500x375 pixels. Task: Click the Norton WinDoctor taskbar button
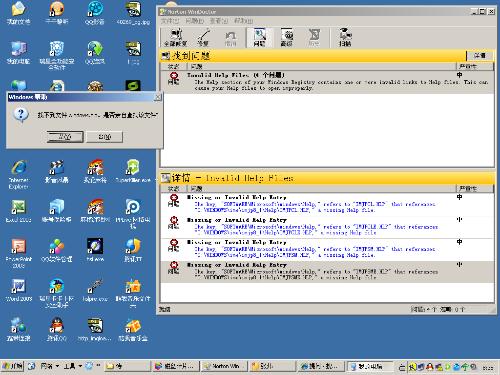pos(225,366)
